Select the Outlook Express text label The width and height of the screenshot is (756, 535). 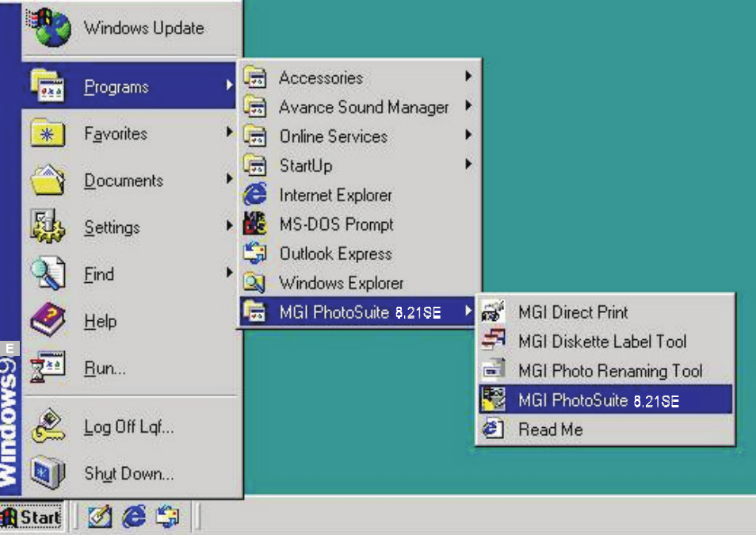pyautogui.click(x=335, y=254)
